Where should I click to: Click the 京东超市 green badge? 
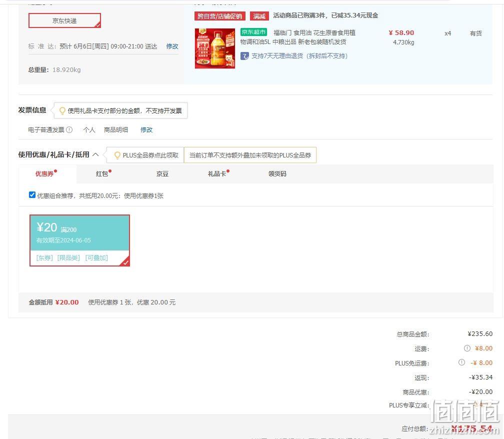[x=253, y=32]
